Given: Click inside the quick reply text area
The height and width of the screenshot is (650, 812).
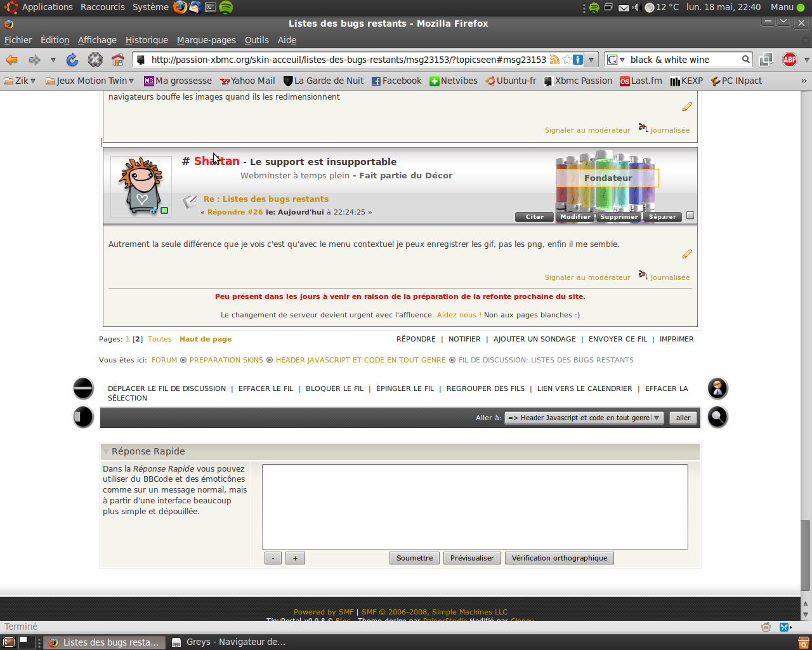Looking at the screenshot, I should pyautogui.click(x=475, y=507).
